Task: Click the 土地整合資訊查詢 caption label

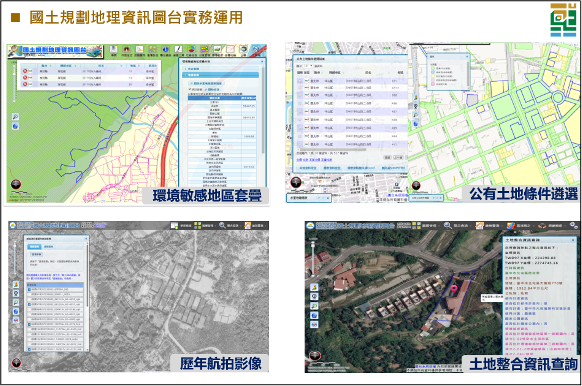Action: tap(523, 364)
